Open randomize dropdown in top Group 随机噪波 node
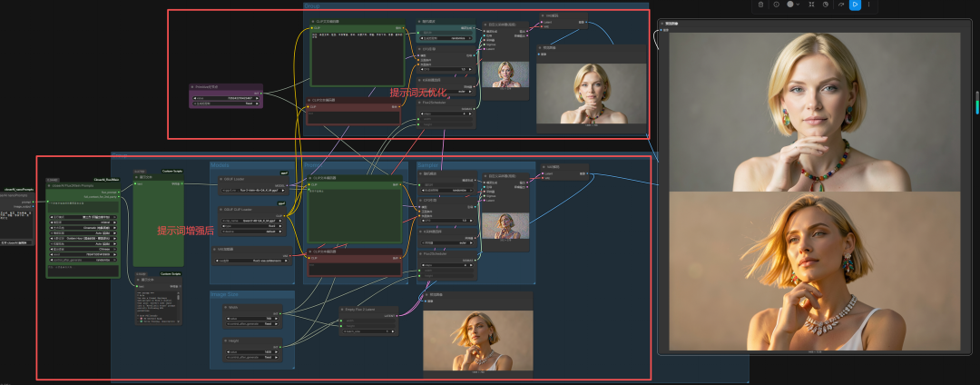The width and height of the screenshot is (980, 385). point(446,37)
